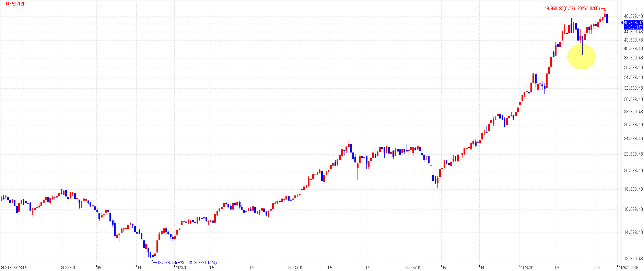This screenshot has height=271, width=644.
Task: Click the 16,629.48 price axis label
Action: 633,209
